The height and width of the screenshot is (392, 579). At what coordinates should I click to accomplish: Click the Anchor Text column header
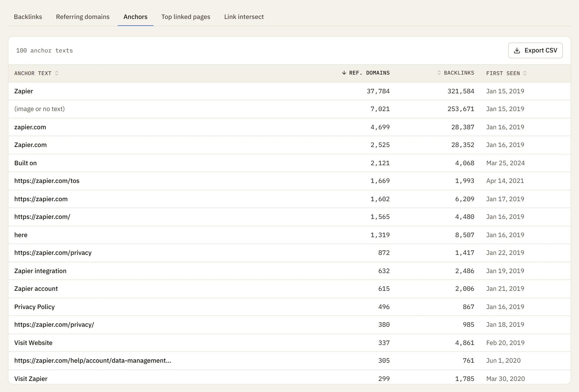[33, 73]
